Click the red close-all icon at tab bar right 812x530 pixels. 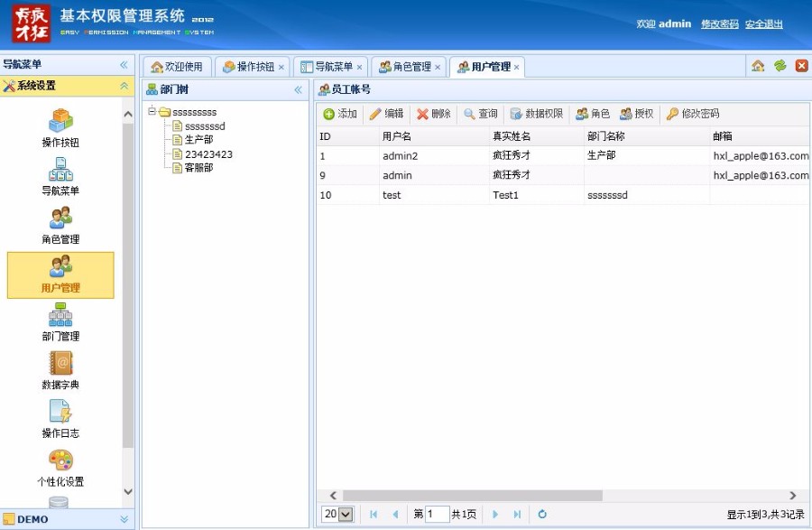[x=802, y=66]
